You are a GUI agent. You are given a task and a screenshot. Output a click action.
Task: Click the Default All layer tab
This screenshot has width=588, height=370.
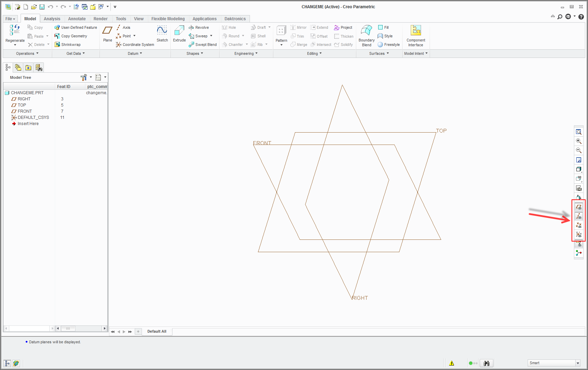tap(157, 332)
